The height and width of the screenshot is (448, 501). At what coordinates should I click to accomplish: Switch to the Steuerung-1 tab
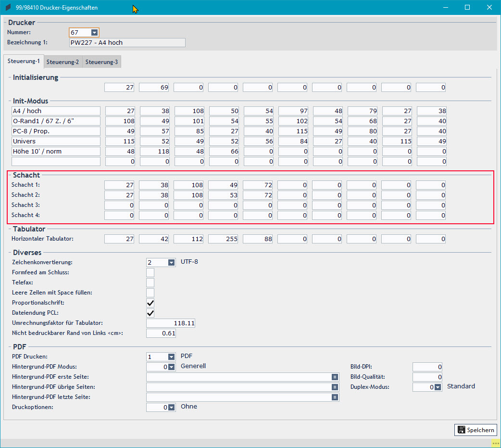24,61
